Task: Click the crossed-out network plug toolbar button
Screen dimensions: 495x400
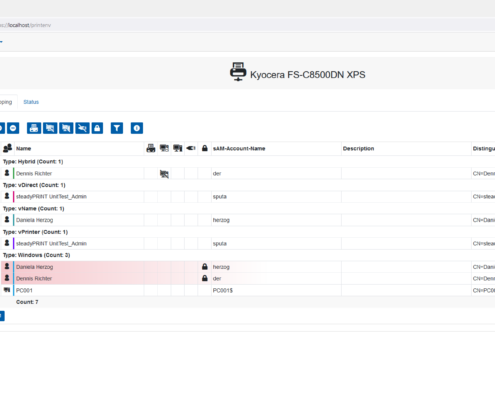Action: (x=82, y=128)
